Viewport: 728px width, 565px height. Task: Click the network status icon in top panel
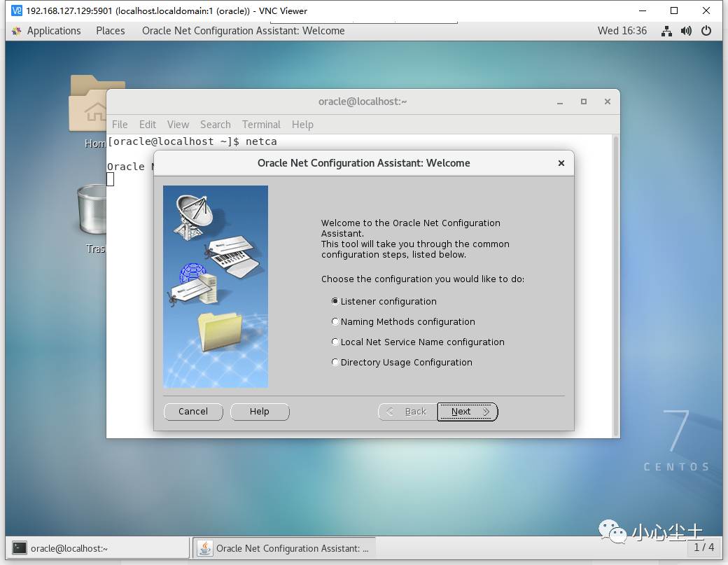pos(666,31)
